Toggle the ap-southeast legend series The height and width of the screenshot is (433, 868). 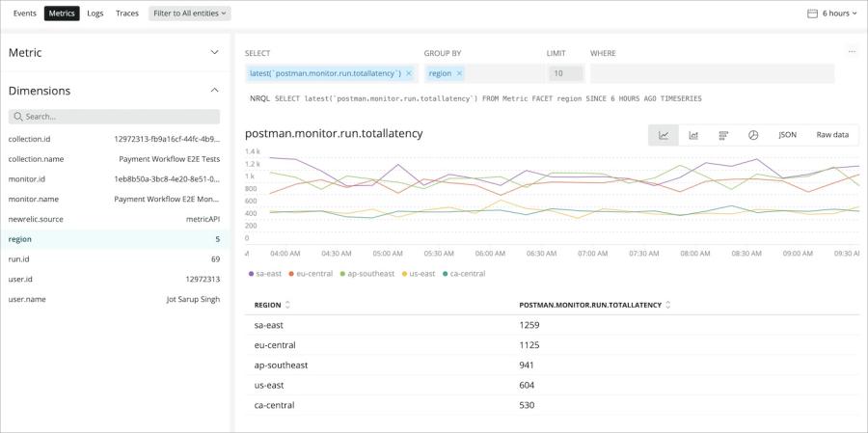367,274
